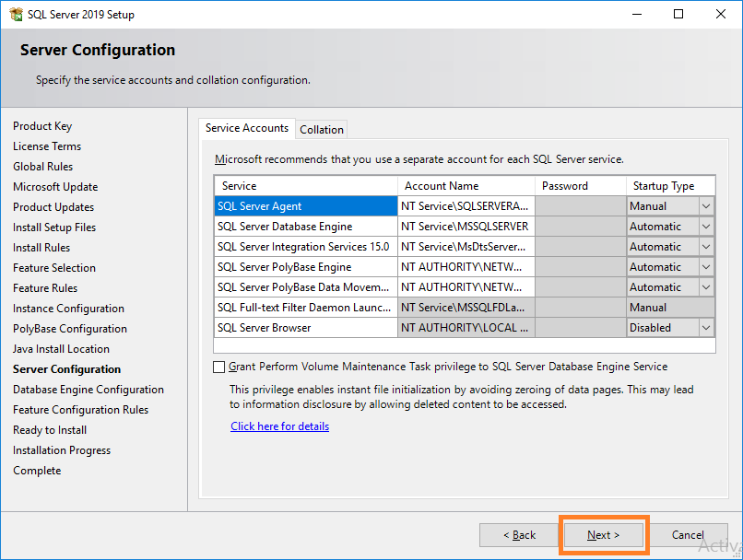Click the NT AUTHORITY\LOCAL account name cell
The width and height of the screenshot is (743, 560).
(466, 328)
